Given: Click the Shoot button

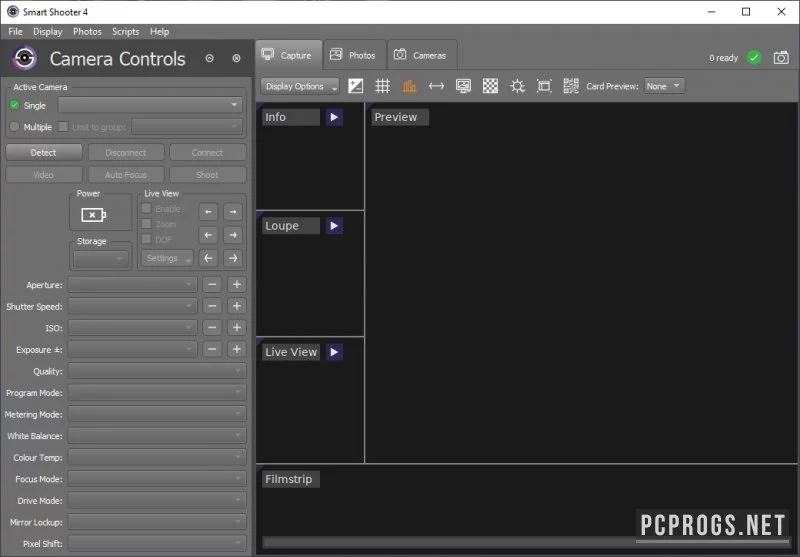Looking at the screenshot, I should pyautogui.click(x=207, y=174).
